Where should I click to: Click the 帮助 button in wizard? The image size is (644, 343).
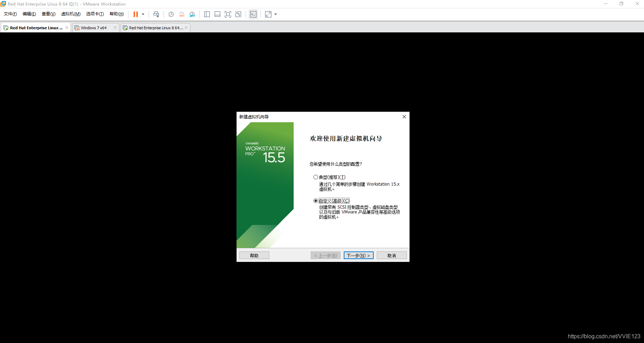point(254,255)
